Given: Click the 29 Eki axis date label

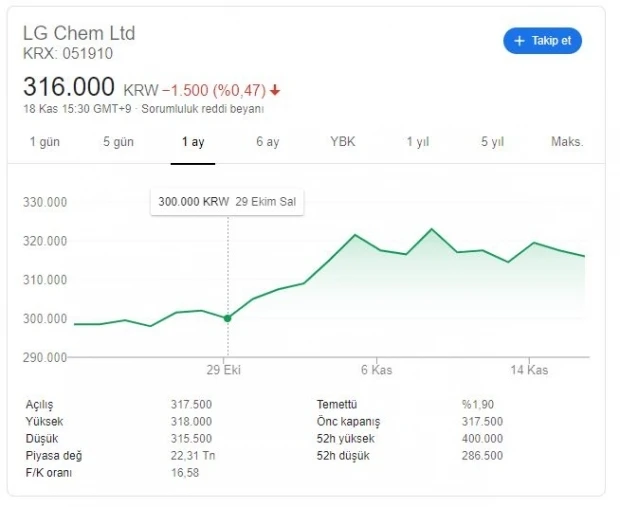Looking at the screenshot, I should (223, 370).
